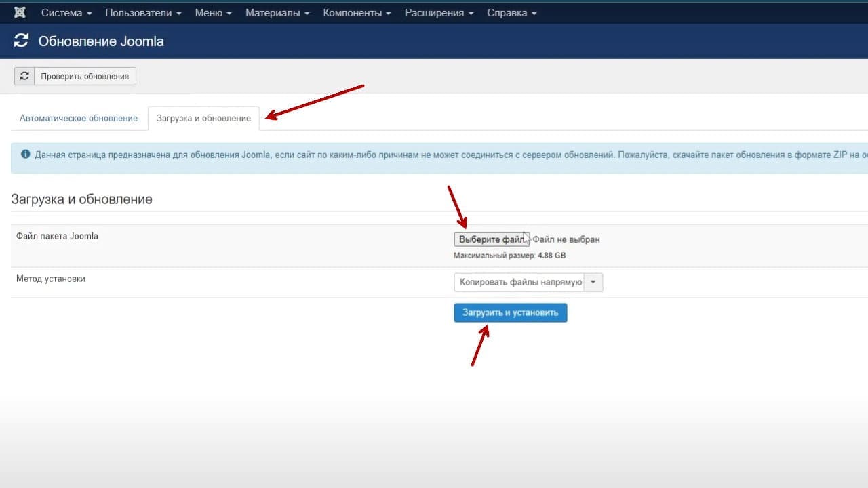The width and height of the screenshot is (868, 488).
Task: Expand the Расширения dropdown menu
Action: [439, 13]
